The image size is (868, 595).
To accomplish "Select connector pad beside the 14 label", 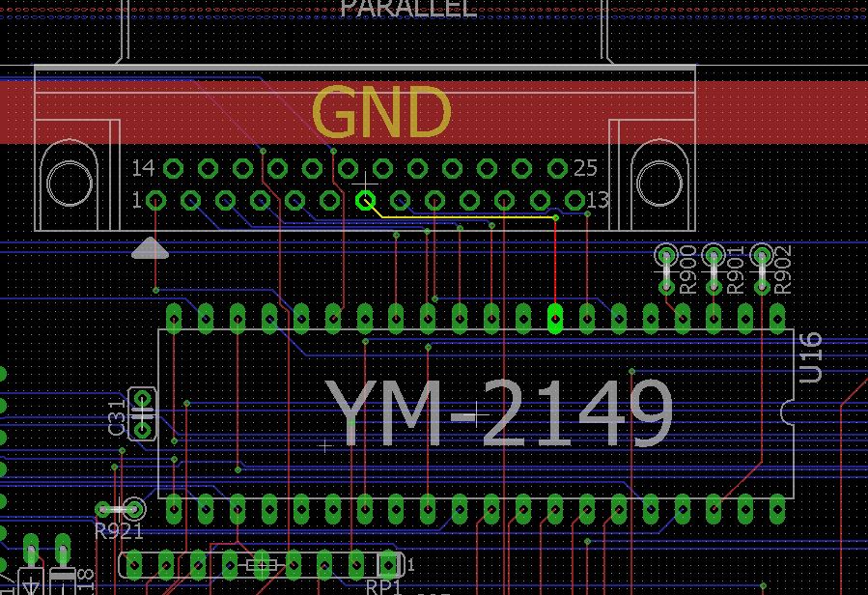I will point(174,168).
